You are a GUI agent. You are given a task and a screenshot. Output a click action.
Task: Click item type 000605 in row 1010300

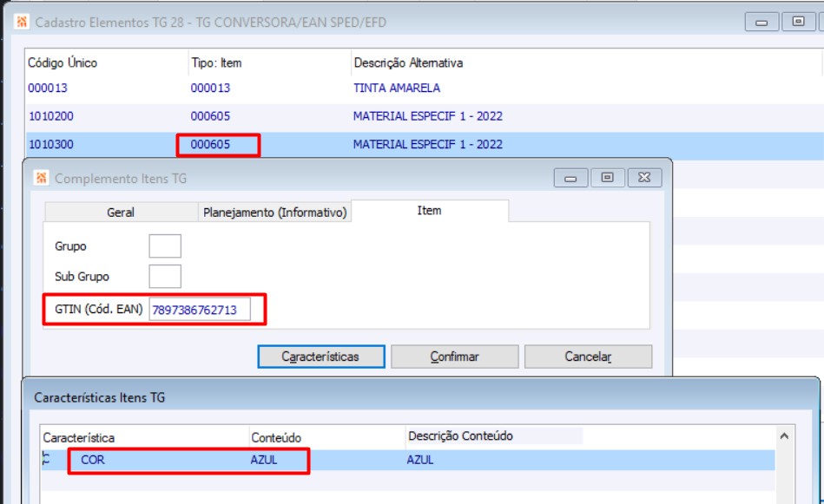coord(210,144)
